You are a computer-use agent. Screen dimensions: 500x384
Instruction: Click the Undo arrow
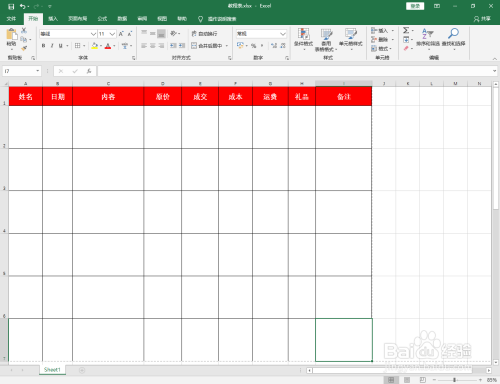22,6
